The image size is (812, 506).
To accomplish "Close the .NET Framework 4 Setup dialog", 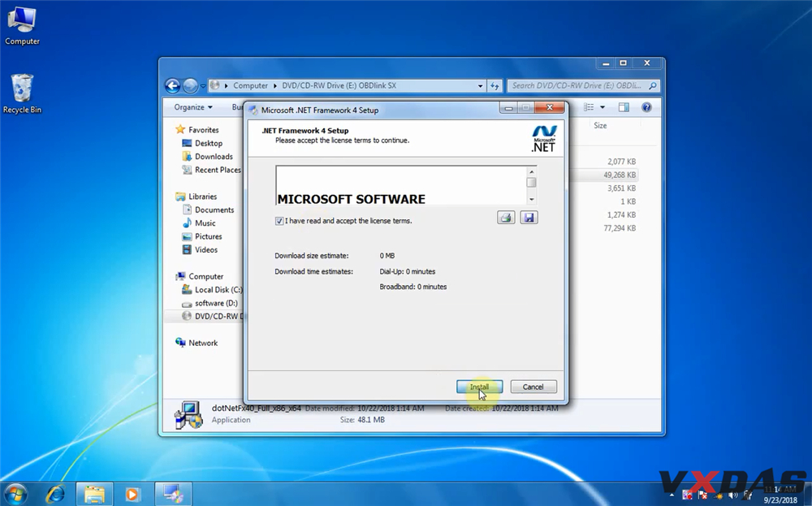I will tap(550, 107).
